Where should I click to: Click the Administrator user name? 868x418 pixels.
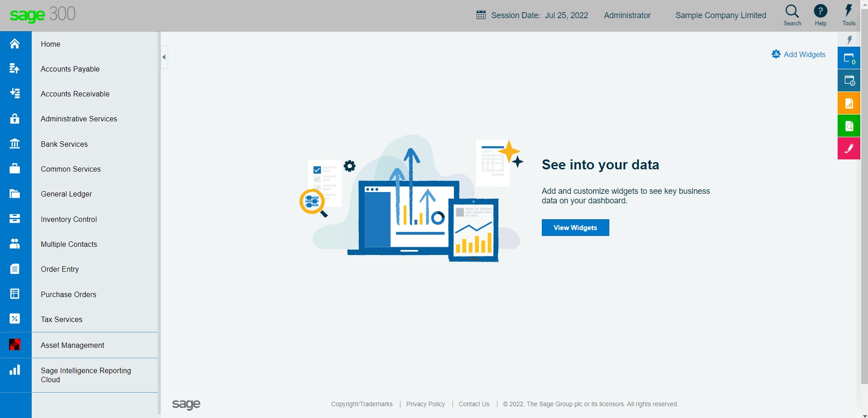coord(627,15)
